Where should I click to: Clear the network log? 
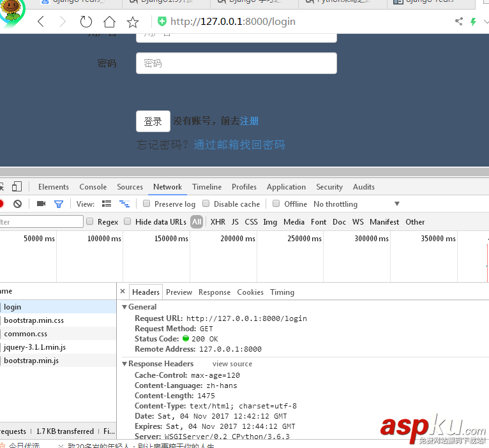[17, 204]
